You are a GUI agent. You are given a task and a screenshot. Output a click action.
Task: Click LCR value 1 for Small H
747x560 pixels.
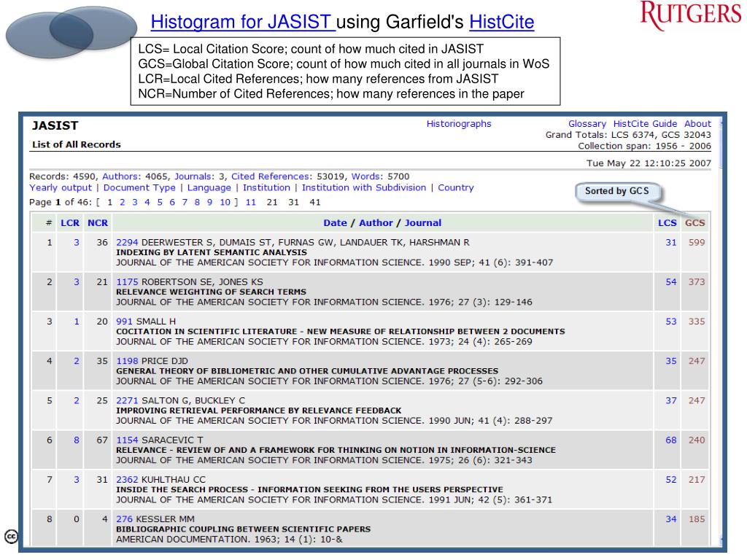(x=76, y=322)
